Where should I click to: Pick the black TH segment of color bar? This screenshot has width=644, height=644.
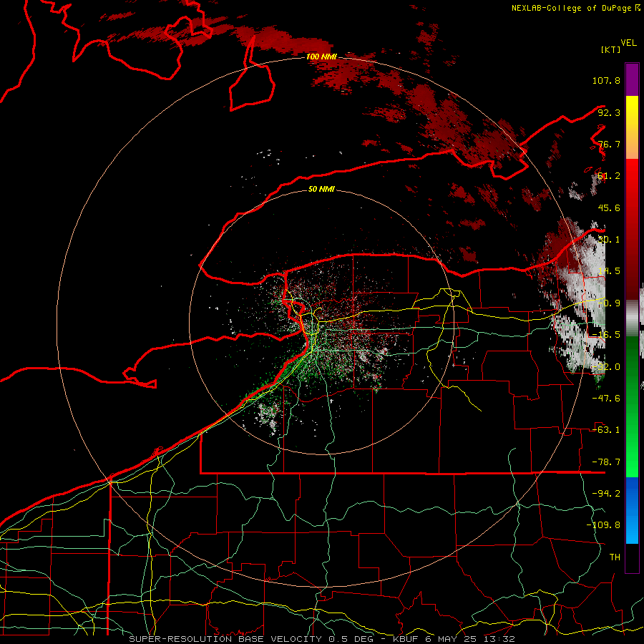(x=632, y=557)
